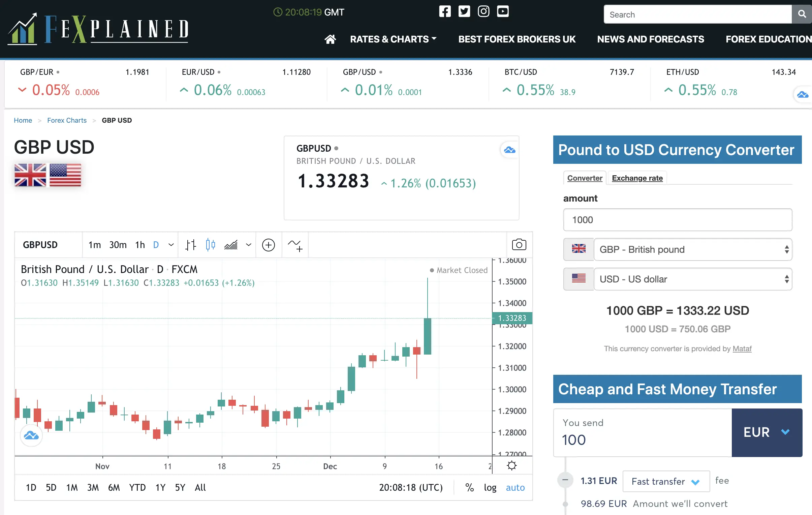Open chart settings gear icon
The width and height of the screenshot is (812, 515).
coord(511,465)
